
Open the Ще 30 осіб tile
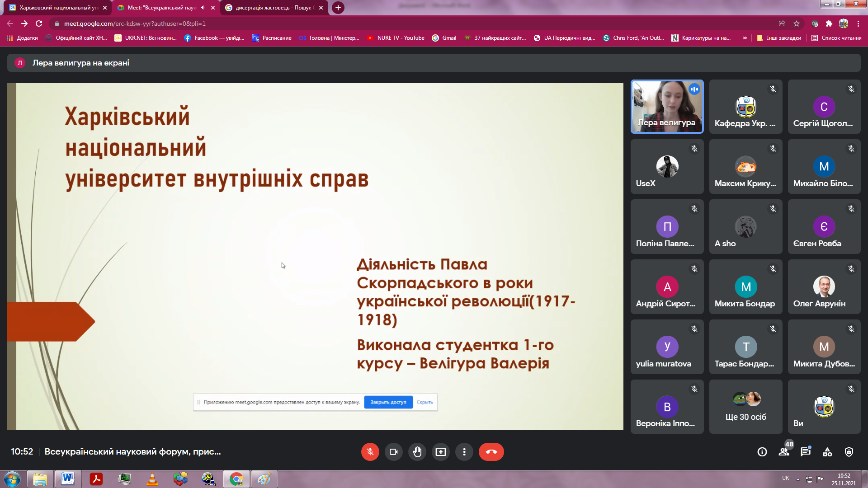(x=745, y=407)
